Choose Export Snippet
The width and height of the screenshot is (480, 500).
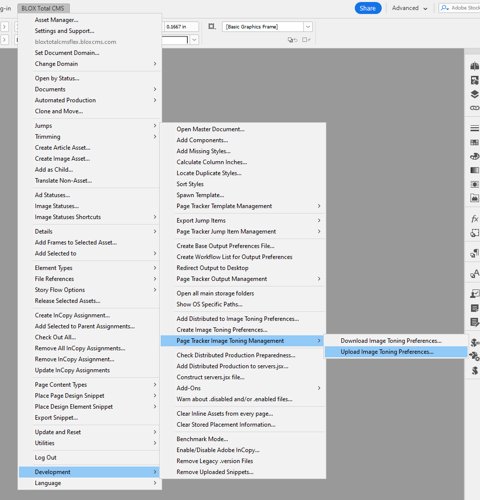[x=90, y=418]
